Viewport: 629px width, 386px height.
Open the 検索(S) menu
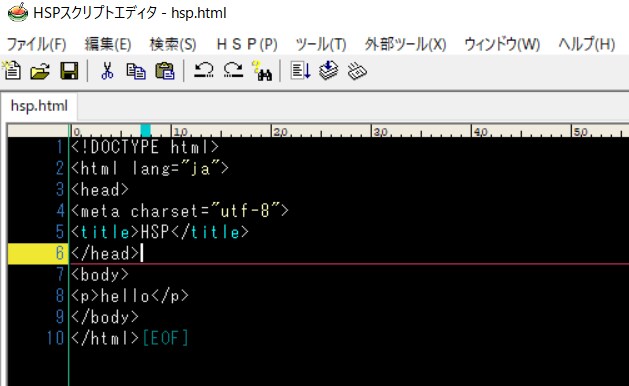coord(173,44)
